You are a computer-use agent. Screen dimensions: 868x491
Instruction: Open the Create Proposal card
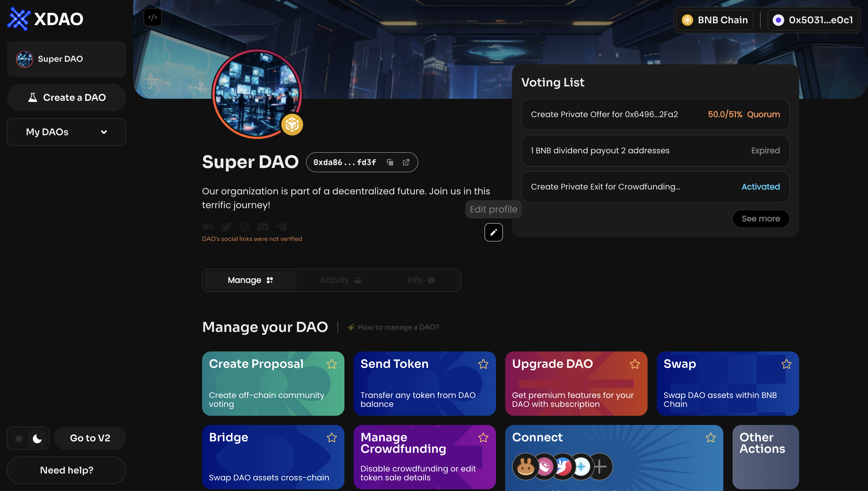(x=273, y=384)
